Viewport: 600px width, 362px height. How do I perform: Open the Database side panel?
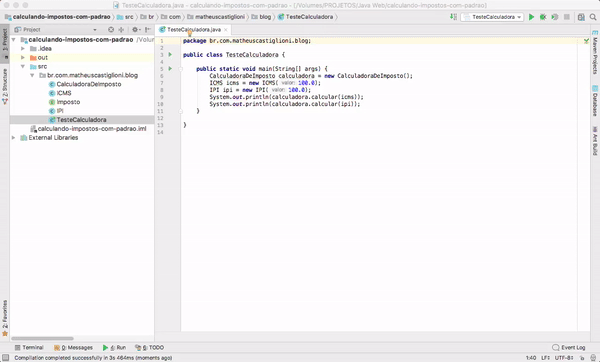tap(595, 100)
